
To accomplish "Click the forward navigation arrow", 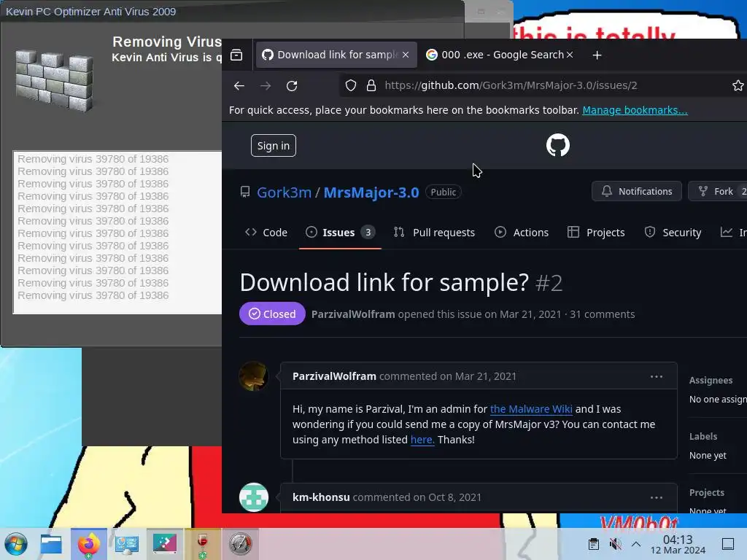I will 266,86.
